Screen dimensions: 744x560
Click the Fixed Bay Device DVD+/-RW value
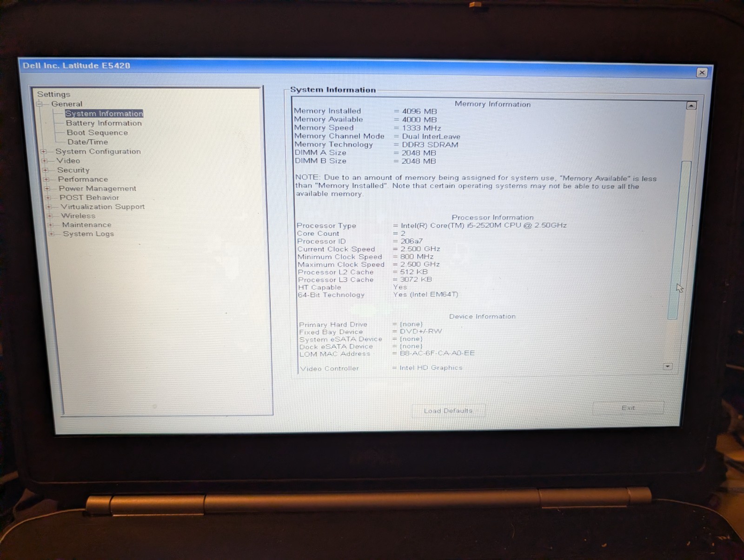point(421,332)
